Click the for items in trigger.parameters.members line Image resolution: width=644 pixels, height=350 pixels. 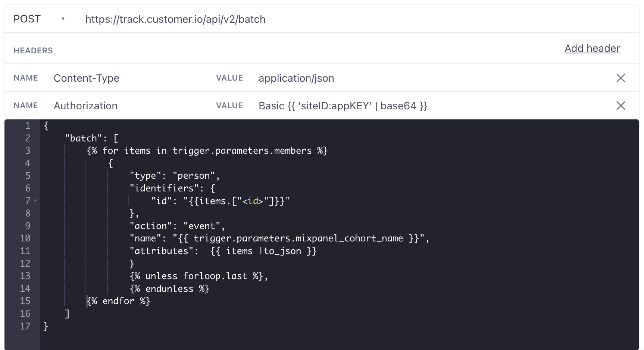tap(207, 151)
